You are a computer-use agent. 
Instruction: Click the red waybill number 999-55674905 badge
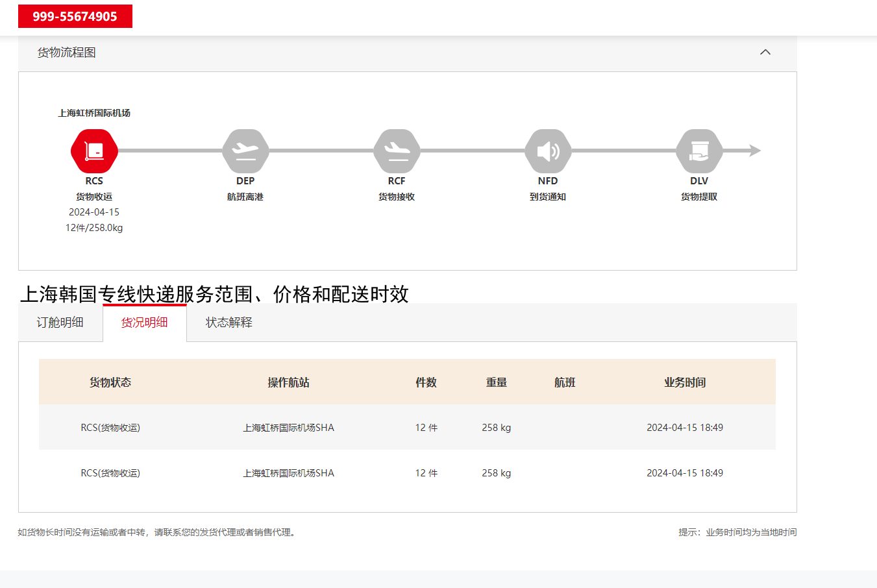tap(75, 16)
